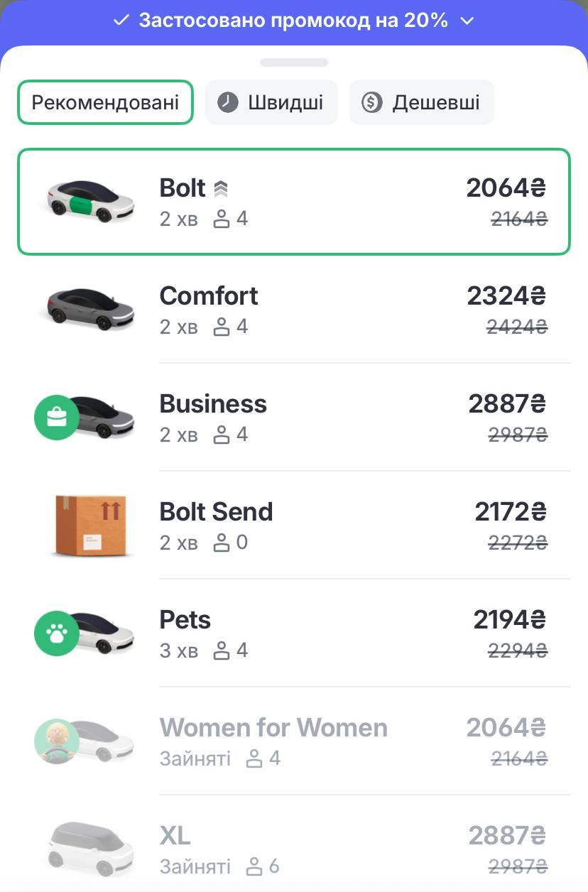Image resolution: width=588 pixels, height=892 pixels.
Task: Tap the Bolt Send package box icon
Action: (90, 526)
